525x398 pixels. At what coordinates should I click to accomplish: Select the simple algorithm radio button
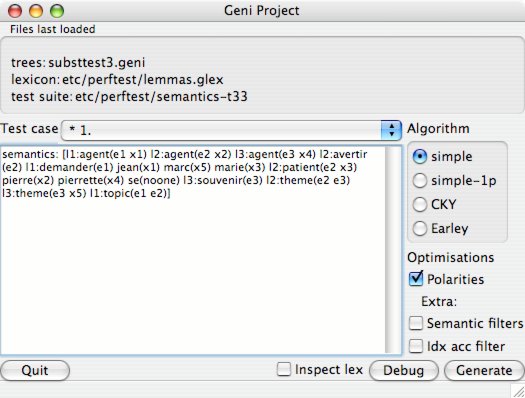tap(420, 157)
